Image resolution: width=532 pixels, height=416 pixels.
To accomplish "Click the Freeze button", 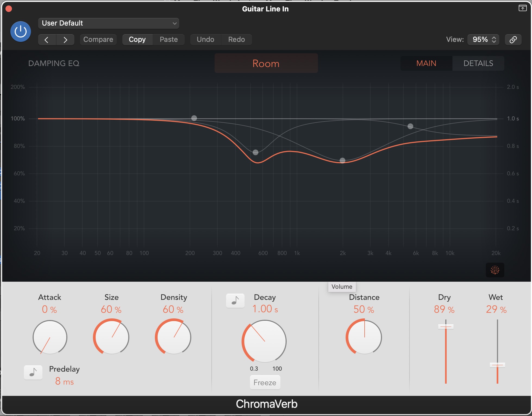I will click(x=265, y=383).
